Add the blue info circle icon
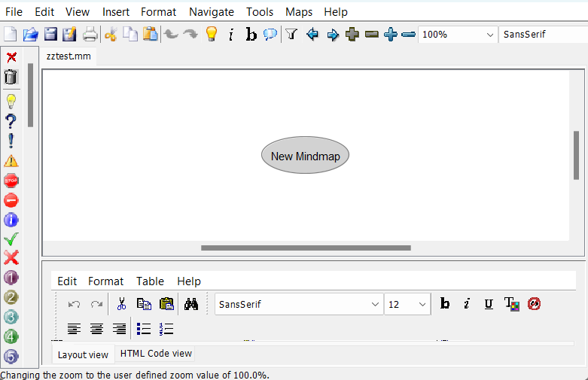This screenshot has height=380, width=588. click(x=11, y=220)
